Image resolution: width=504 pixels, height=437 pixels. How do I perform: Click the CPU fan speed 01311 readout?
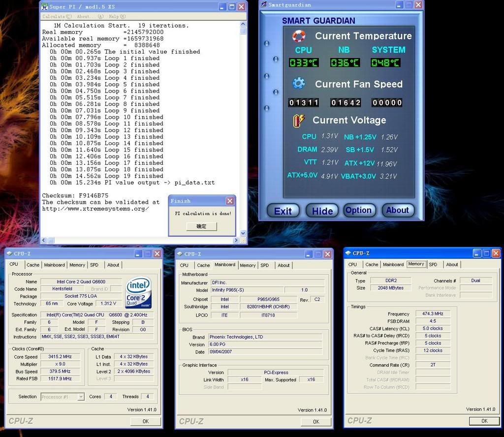pyautogui.click(x=303, y=103)
